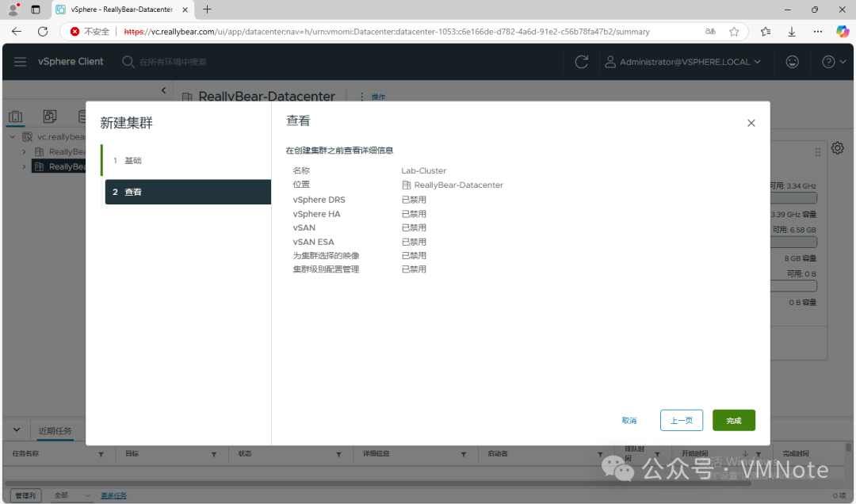Open the vSphere Client hamburger menu

pyautogui.click(x=20, y=62)
